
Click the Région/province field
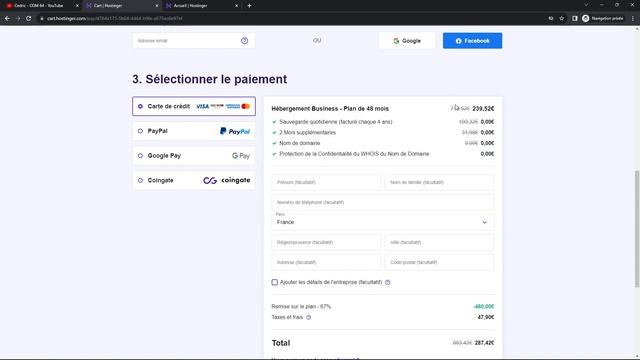coord(326,242)
